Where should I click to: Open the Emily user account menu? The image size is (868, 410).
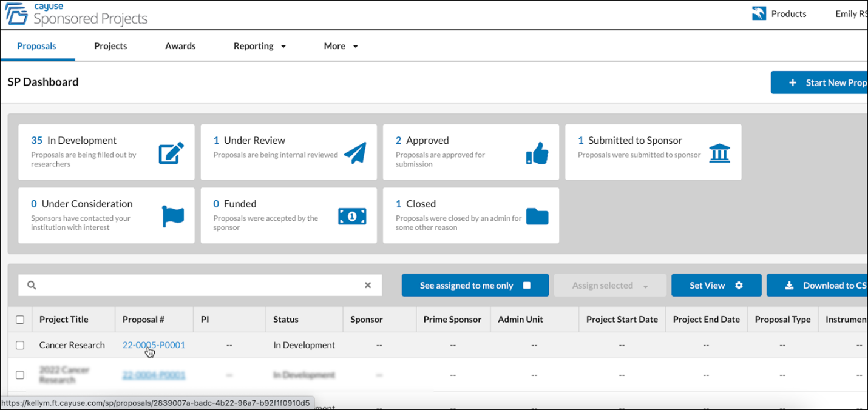pyautogui.click(x=852, y=13)
